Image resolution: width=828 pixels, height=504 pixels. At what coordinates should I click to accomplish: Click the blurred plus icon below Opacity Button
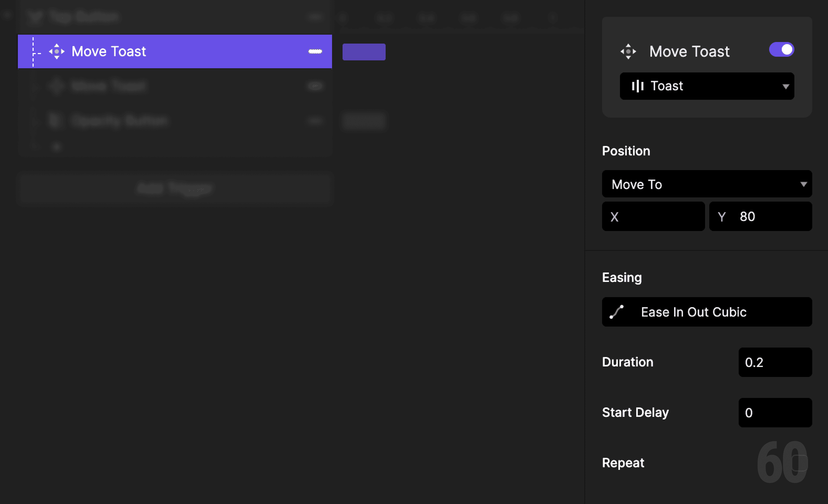(56, 147)
